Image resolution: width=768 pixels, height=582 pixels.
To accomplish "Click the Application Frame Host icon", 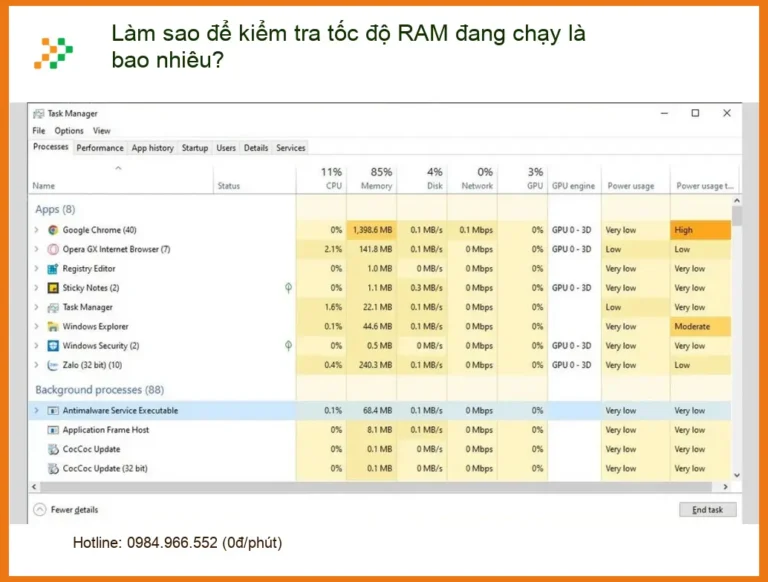I will pos(53,430).
